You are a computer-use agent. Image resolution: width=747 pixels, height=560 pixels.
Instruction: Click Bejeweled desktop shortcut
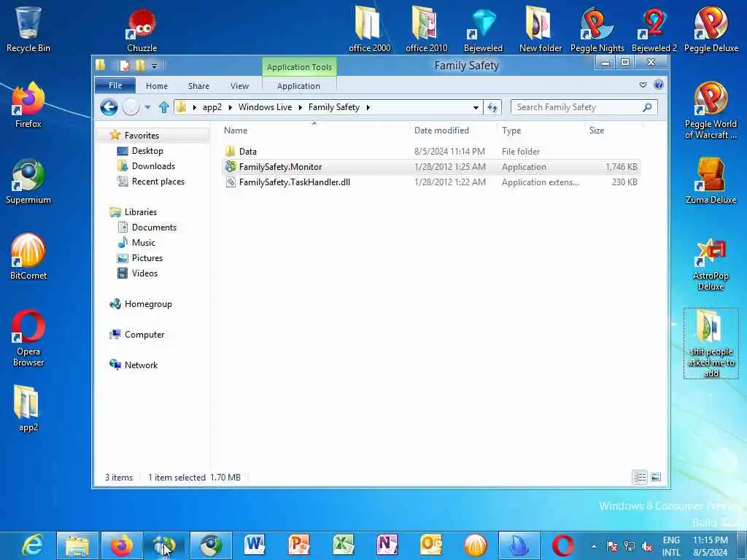[483, 30]
